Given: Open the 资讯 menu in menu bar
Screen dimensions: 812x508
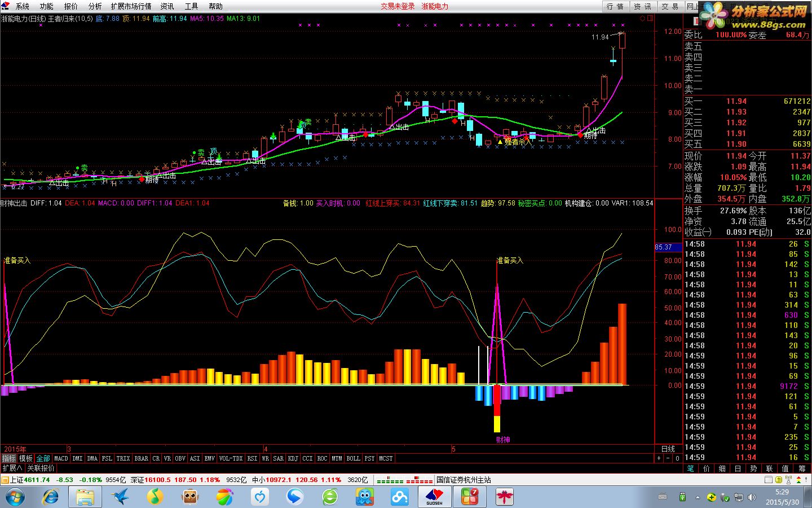Looking at the screenshot, I should click(x=167, y=6).
